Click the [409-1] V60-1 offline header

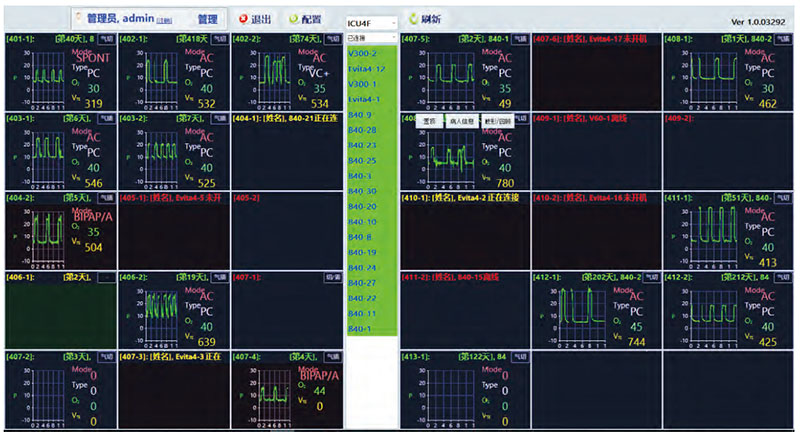[x=580, y=118]
